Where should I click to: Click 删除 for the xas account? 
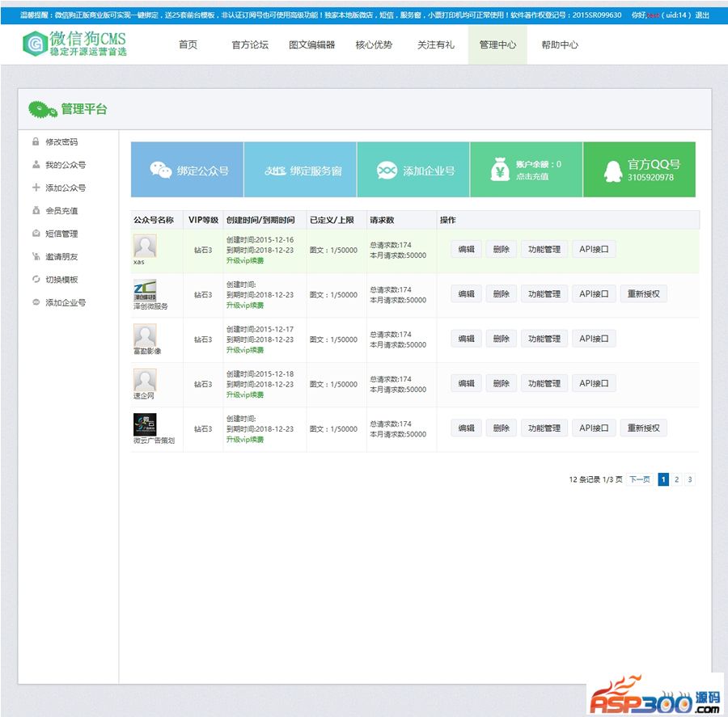[501, 249]
